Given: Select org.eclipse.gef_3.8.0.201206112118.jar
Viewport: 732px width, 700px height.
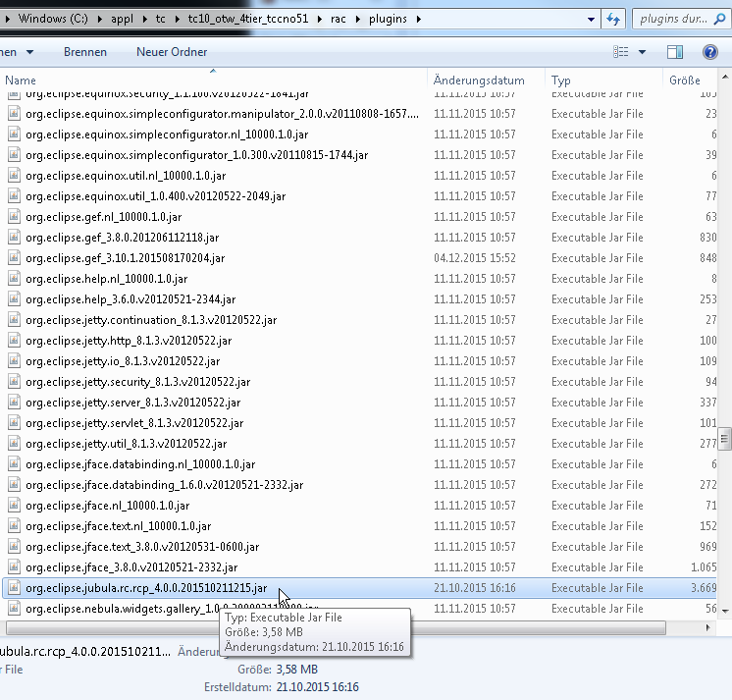Looking at the screenshot, I should 123,238.
